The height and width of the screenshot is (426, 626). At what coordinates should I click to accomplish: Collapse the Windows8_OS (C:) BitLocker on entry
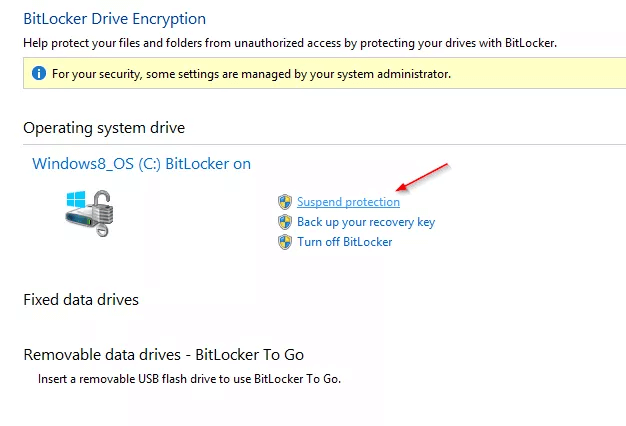(x=141, y=163)
